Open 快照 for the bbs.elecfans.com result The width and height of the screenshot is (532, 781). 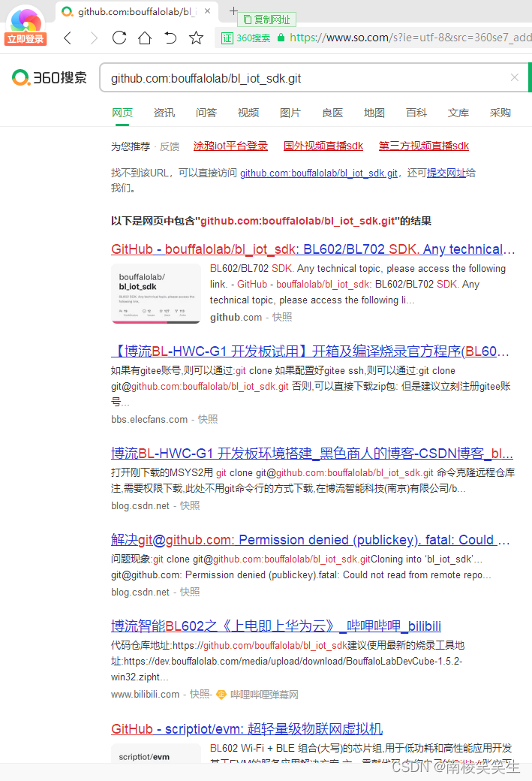[x=208, y=419]
